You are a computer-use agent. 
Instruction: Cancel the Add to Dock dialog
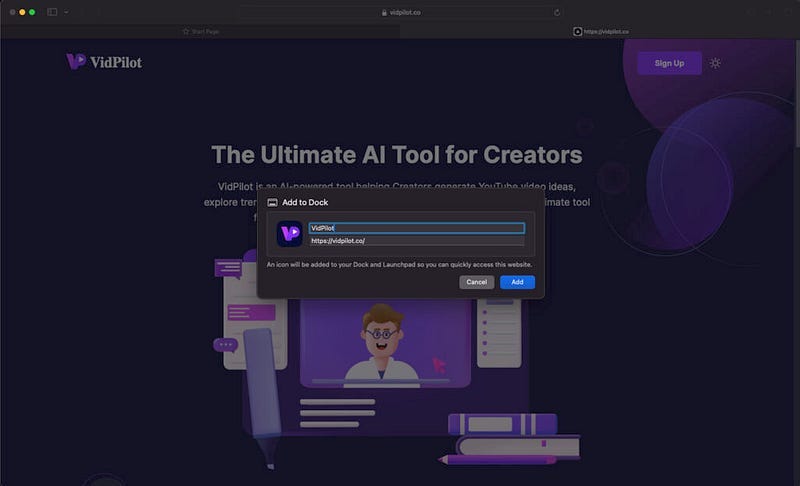coord(476,282)
